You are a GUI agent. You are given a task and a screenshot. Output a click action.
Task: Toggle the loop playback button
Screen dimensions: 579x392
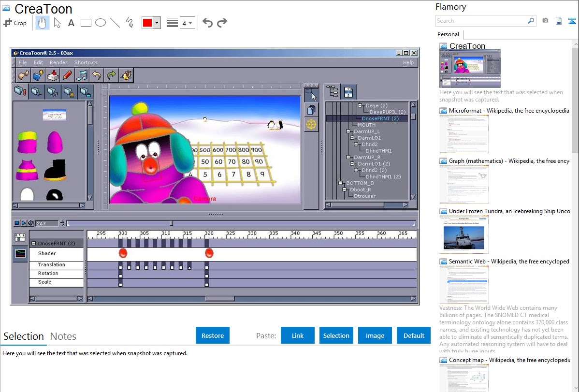[x=30, y=223]
